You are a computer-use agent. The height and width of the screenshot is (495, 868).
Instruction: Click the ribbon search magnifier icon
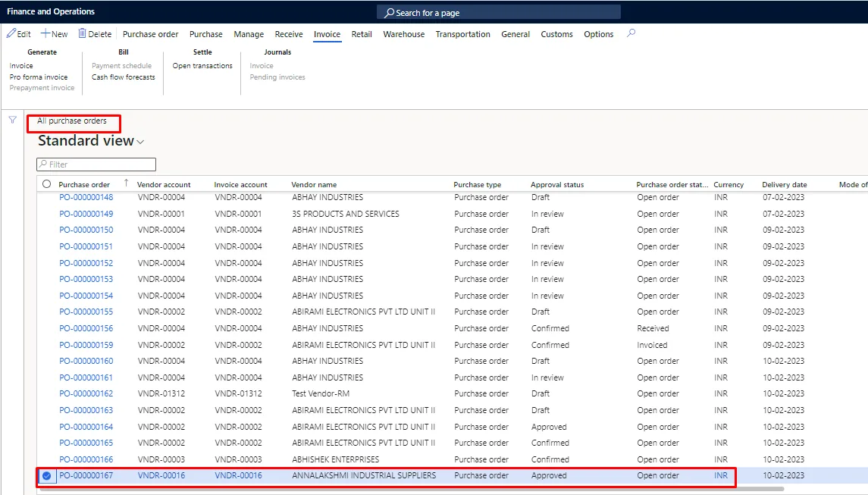pos(631,34)
